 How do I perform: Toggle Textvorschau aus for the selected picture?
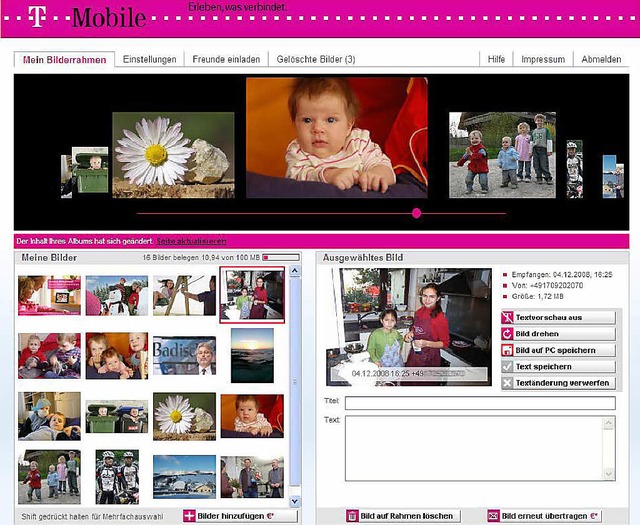coord(557,317)
